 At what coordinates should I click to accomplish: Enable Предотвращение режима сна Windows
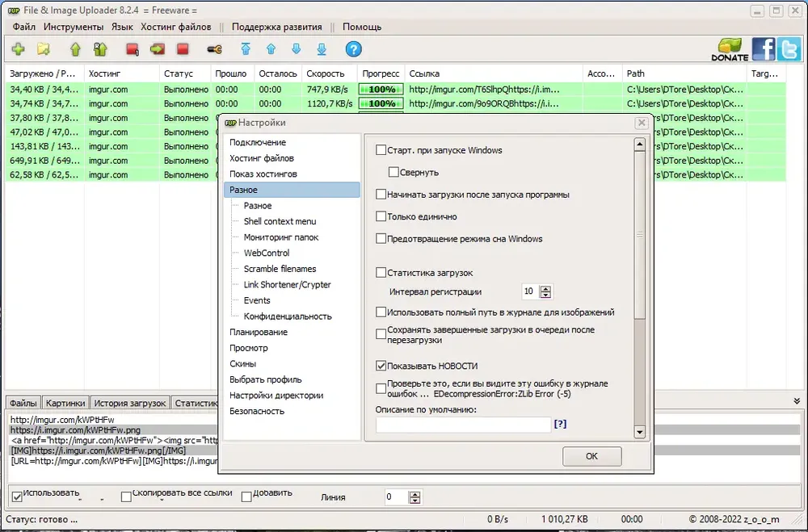[x=381, y=238]
